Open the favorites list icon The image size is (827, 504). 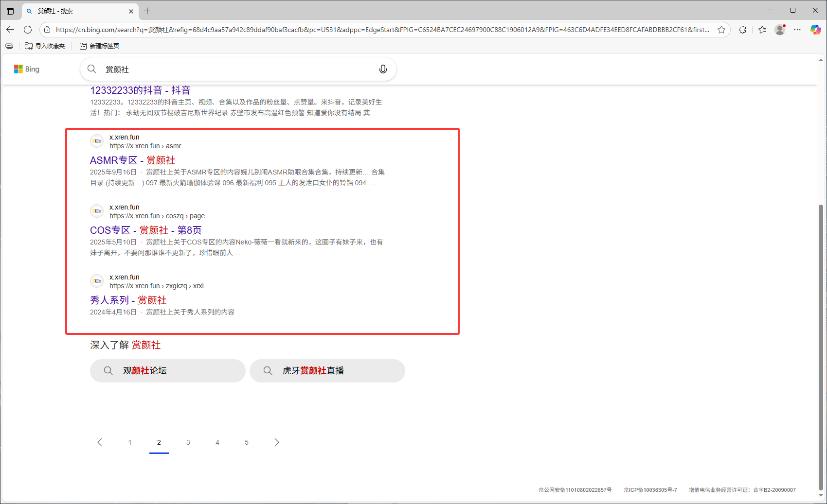pos(762,30)
